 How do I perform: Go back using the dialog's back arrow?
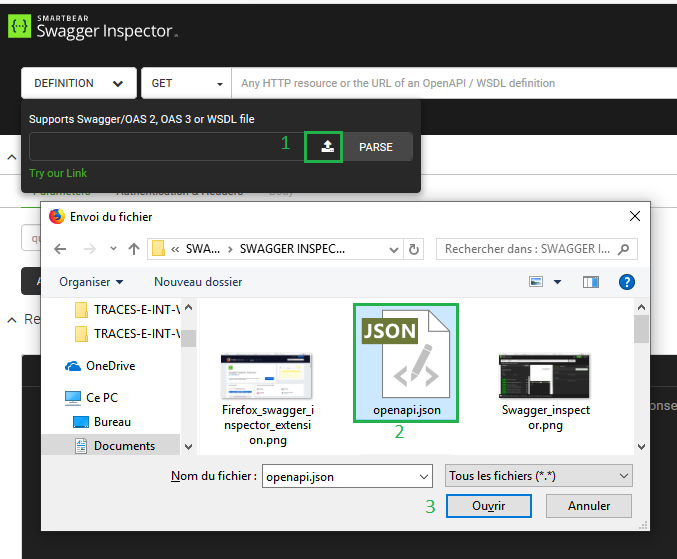60,249
